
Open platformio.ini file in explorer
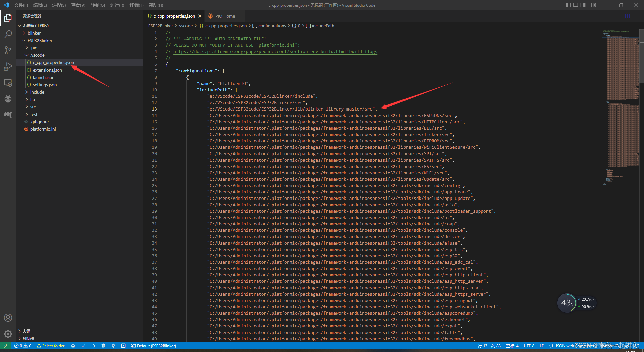pos(79,129)
